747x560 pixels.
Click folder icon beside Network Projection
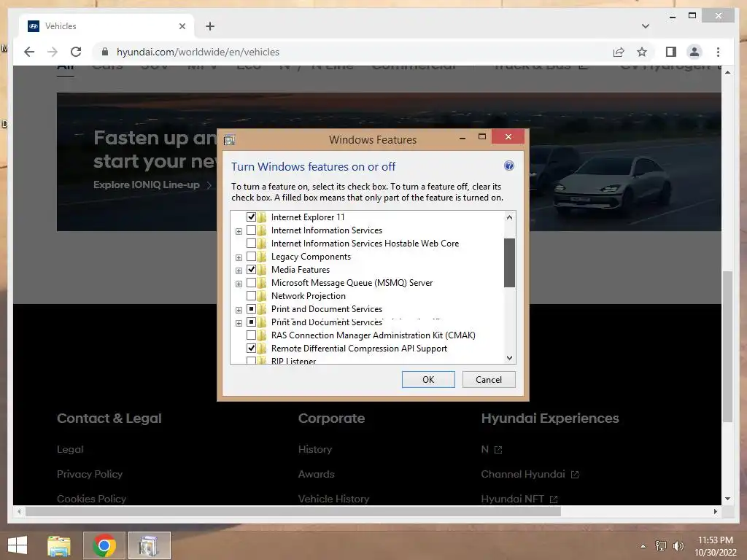(262, 296)
